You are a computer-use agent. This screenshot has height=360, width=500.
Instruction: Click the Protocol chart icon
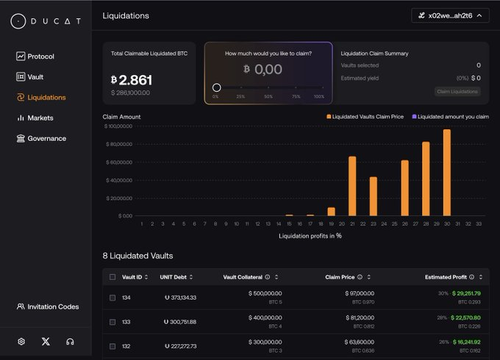coord(21,56)
